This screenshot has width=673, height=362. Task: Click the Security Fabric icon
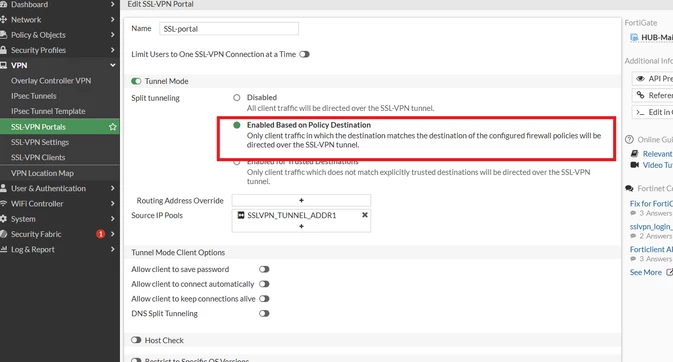[3, 234]
